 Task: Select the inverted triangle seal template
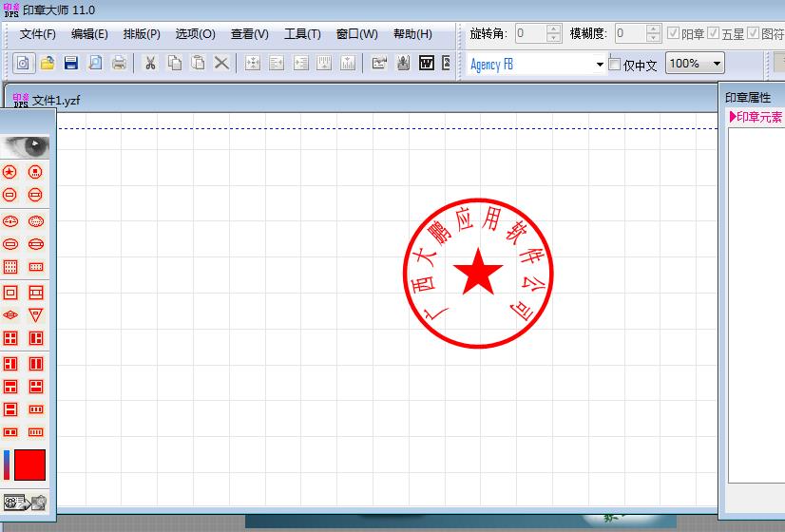click(x=35, y=315)
